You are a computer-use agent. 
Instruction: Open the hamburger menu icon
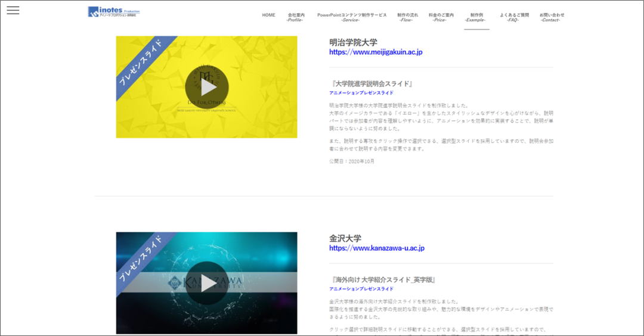click(13, 10)
